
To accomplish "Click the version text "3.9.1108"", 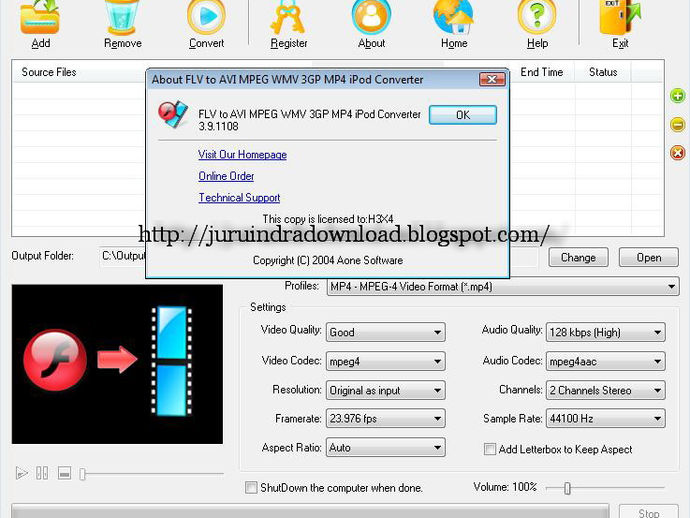I will [218, 126].
